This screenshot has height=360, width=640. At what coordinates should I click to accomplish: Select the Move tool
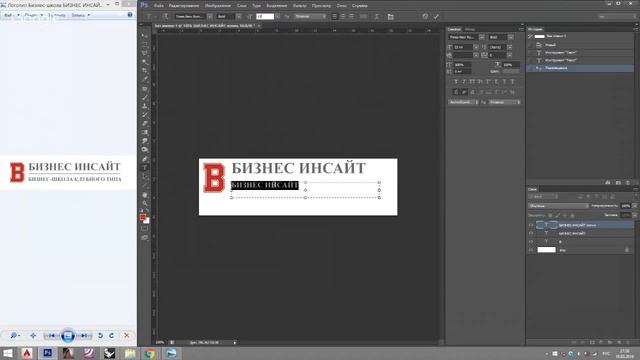tap(144, 36)
